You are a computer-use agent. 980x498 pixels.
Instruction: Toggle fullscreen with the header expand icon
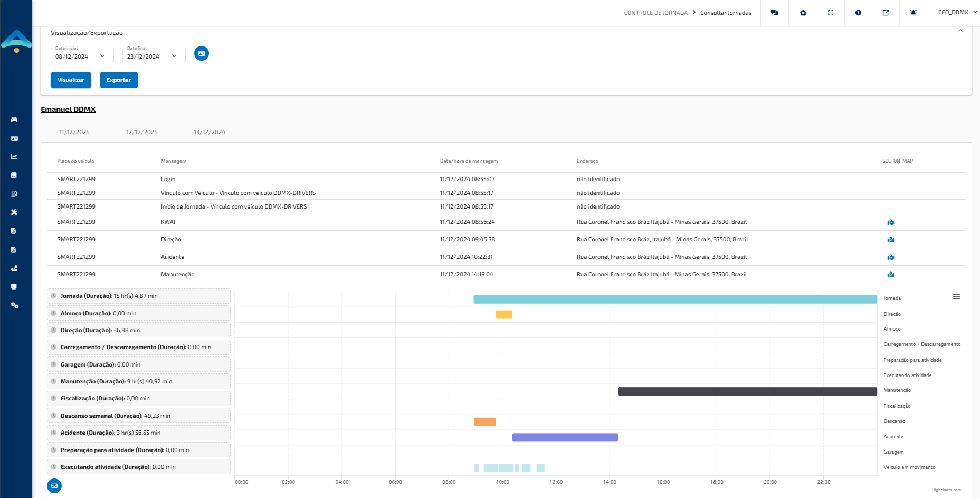click(831, 13)
